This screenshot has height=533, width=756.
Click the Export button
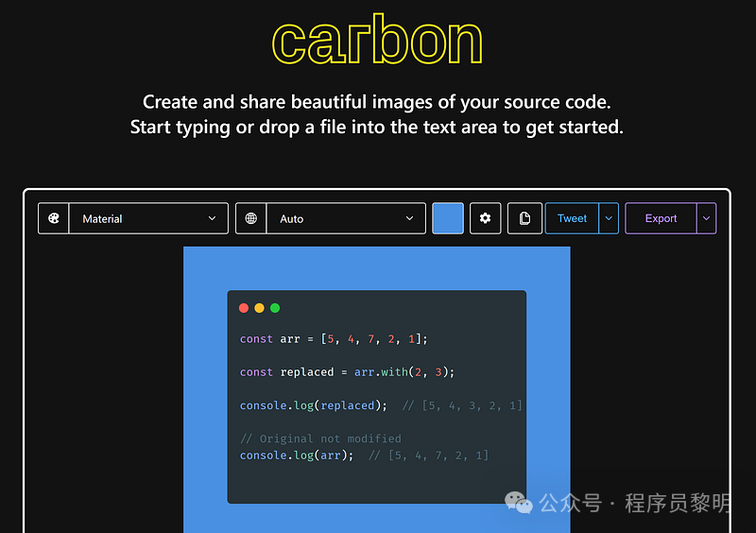661,218
